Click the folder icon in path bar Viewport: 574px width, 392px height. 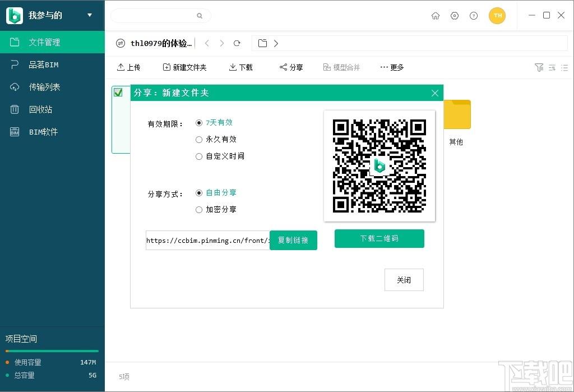tap(262, 43)
